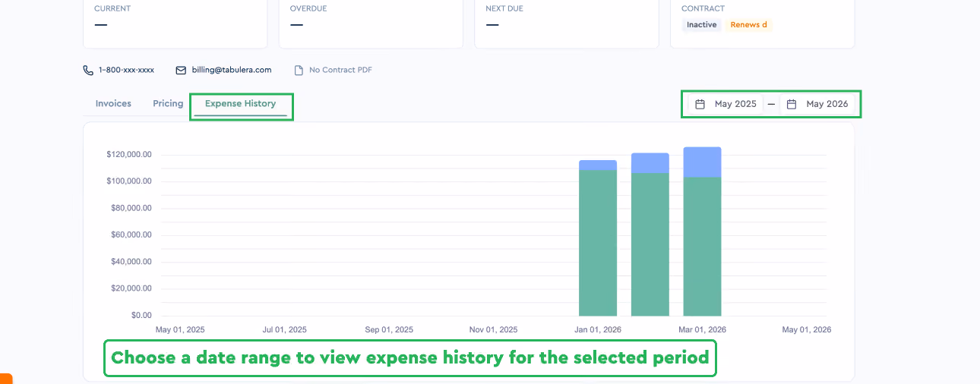Screen dimensions: 980x384
Task: Select the Expense History tab
Action: point(241,104)
